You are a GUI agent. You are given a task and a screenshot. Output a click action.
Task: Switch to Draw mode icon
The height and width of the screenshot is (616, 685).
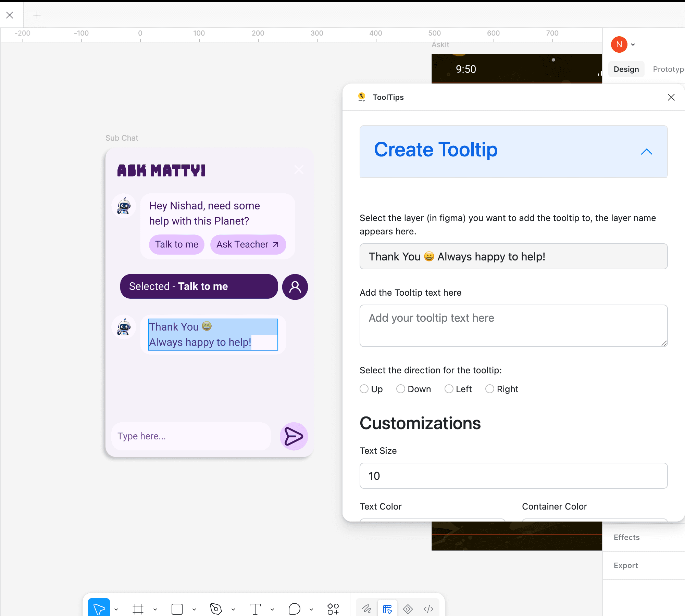coord(367,609)
